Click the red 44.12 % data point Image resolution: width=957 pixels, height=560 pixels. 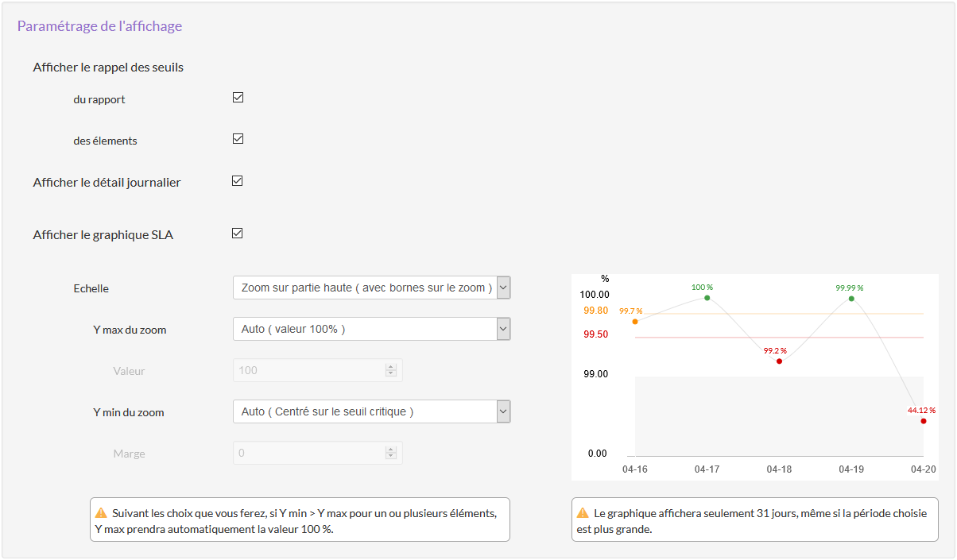click(923, 421)
